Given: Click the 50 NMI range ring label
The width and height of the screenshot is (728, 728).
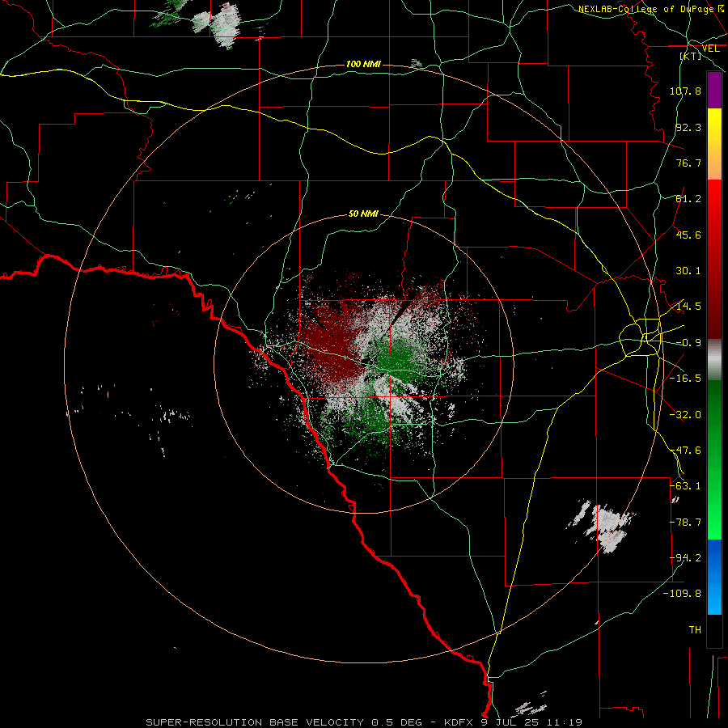Looking at the screenshot, I should click(x=363, y=214).
